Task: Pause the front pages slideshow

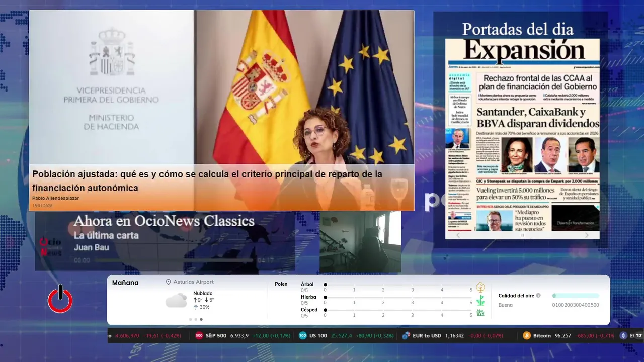Action: coord(522,235)
